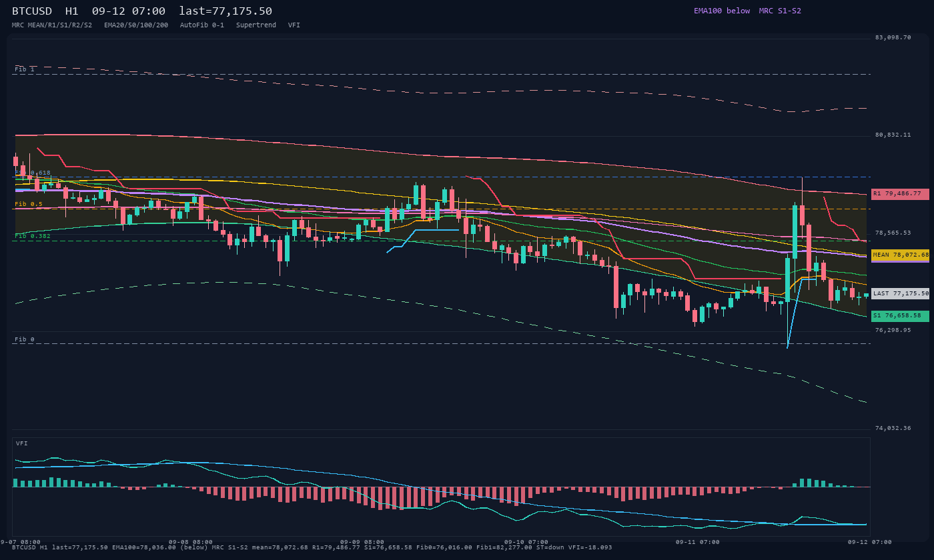Click the "EMA100 below" status text
934x560 pixels.
[x=722, y=11]
